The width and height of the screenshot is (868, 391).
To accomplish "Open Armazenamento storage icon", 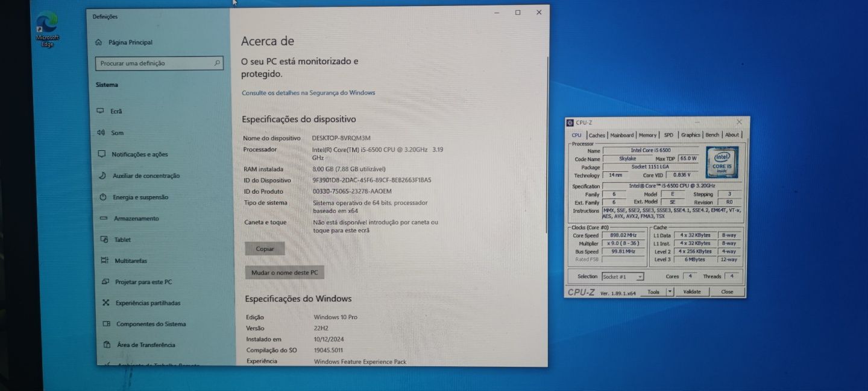I will pos(103,218).
